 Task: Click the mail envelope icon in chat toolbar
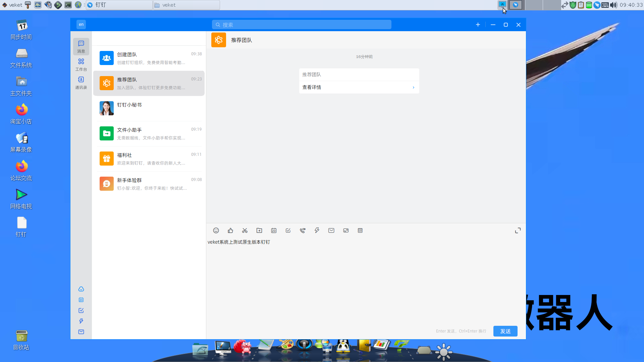click(x=331, y=231)
